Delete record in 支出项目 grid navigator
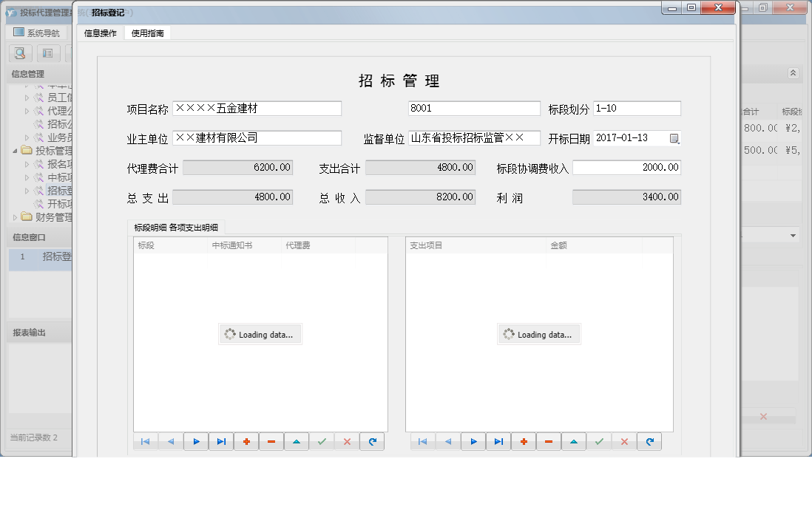This screenshot has width=812, height=521. tap(549, 442)
